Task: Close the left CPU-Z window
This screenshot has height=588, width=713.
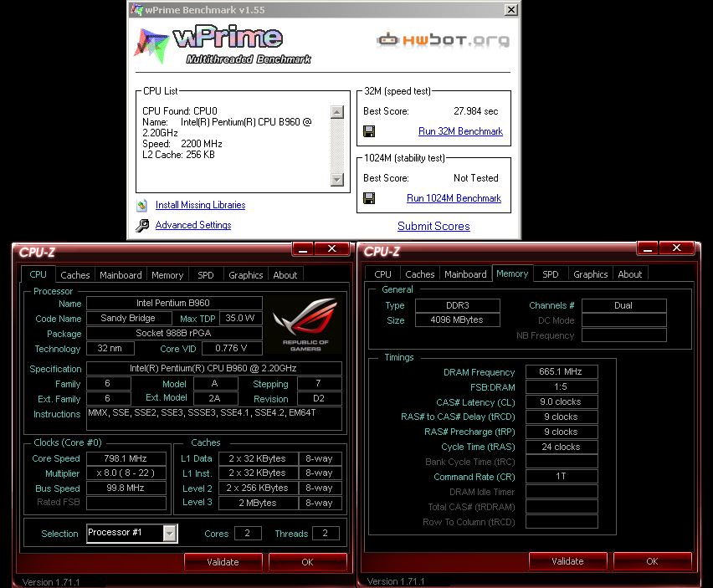Action: 332,248
